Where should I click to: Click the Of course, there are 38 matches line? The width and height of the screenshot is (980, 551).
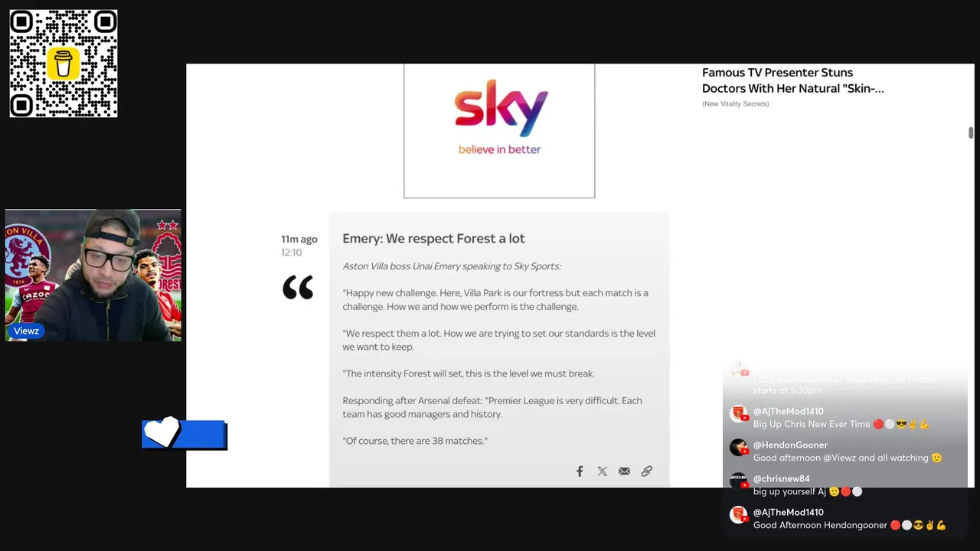(415, 441)
